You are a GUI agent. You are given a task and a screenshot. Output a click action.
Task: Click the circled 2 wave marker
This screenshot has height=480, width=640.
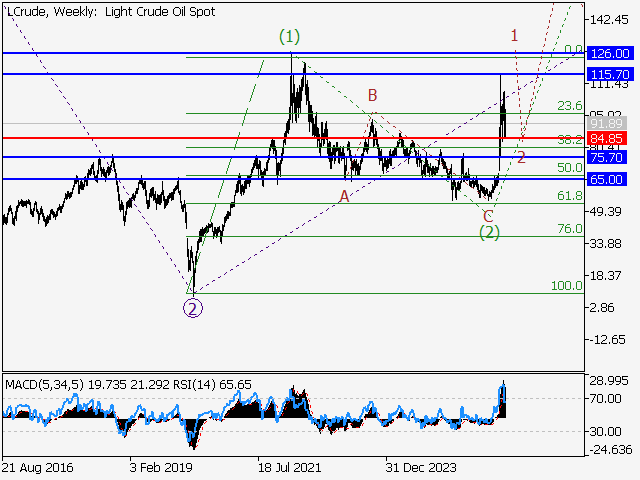pyautogui.click(x=192, y=308)
